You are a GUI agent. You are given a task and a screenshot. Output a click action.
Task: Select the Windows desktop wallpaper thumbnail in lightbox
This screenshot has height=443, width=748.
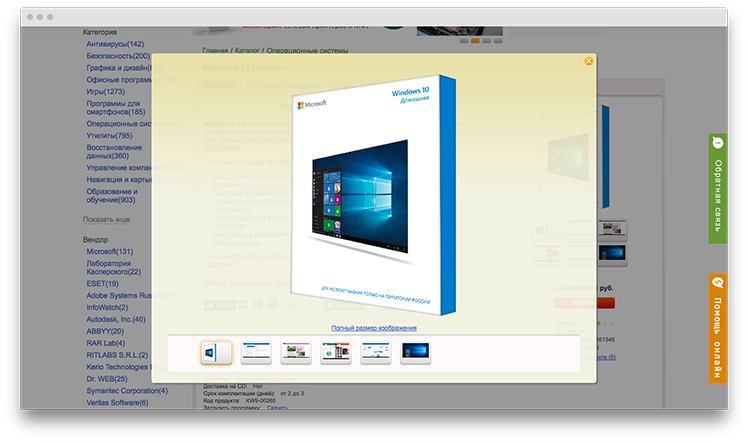tap(416, 353)
